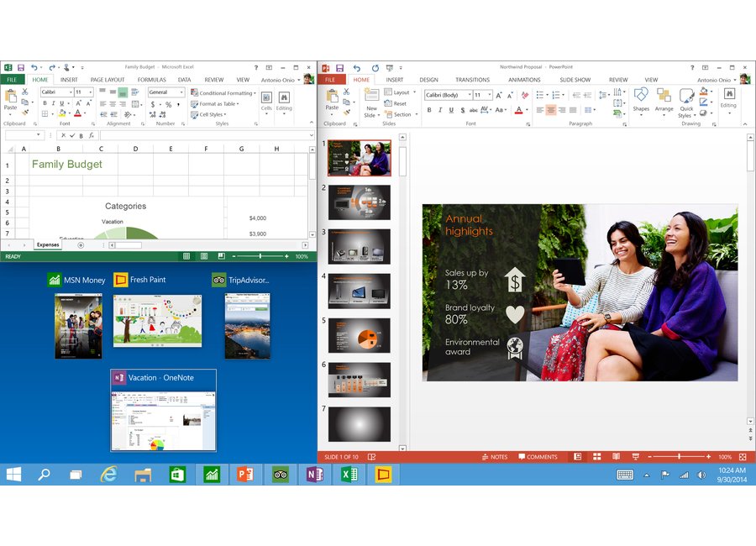Click the NOTES button in status bar

(494, 457)
